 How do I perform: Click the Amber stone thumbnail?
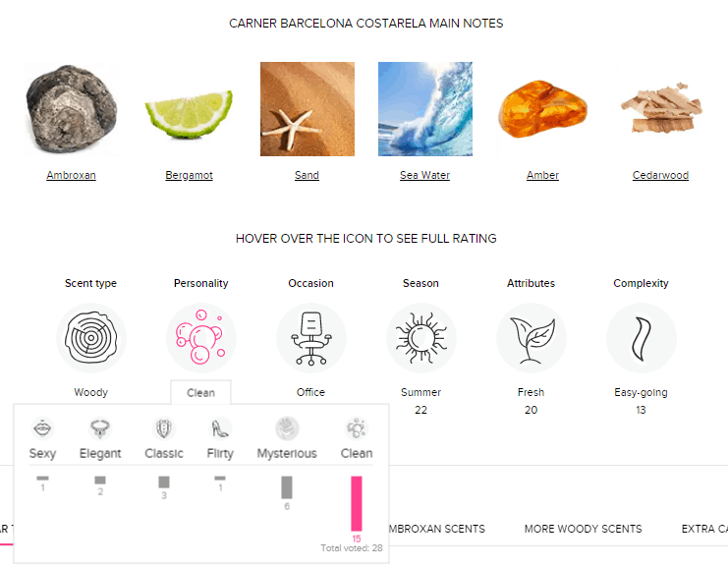(x=542, y=109)
